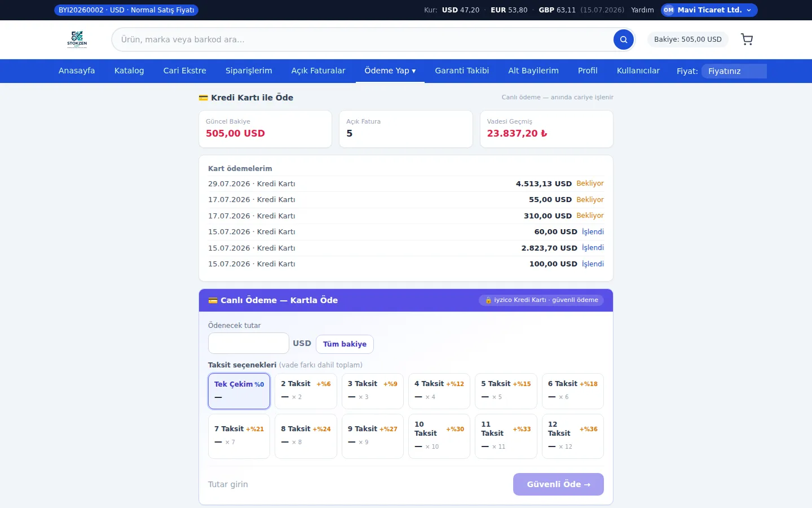Click the 2.823,70 USD payment row
This screenshot has width=812, height=508.
click(406, 248)
